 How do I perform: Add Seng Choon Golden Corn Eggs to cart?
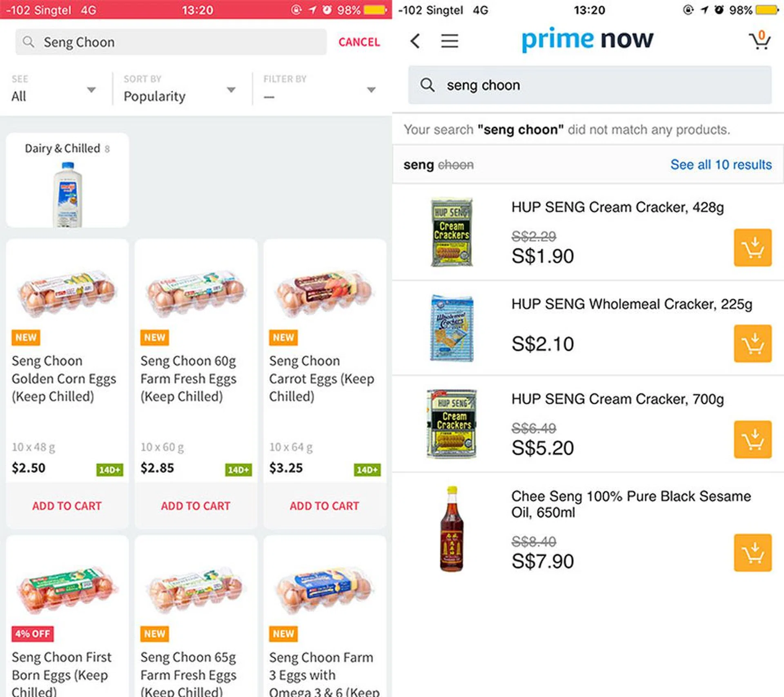tap(67, 506)
